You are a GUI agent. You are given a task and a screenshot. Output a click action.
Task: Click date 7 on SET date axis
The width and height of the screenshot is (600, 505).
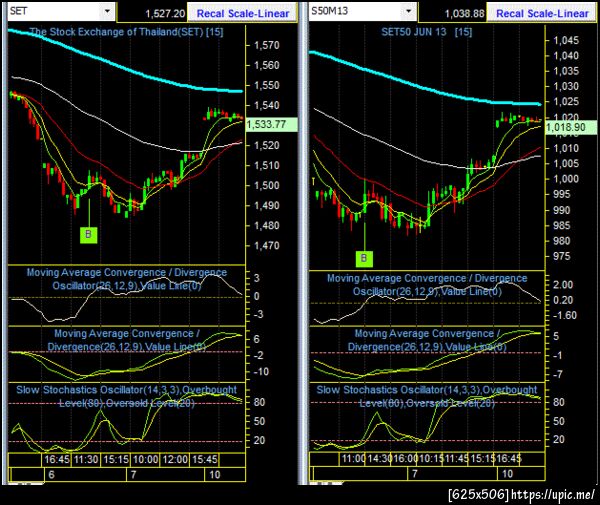(x=133, y=475)
